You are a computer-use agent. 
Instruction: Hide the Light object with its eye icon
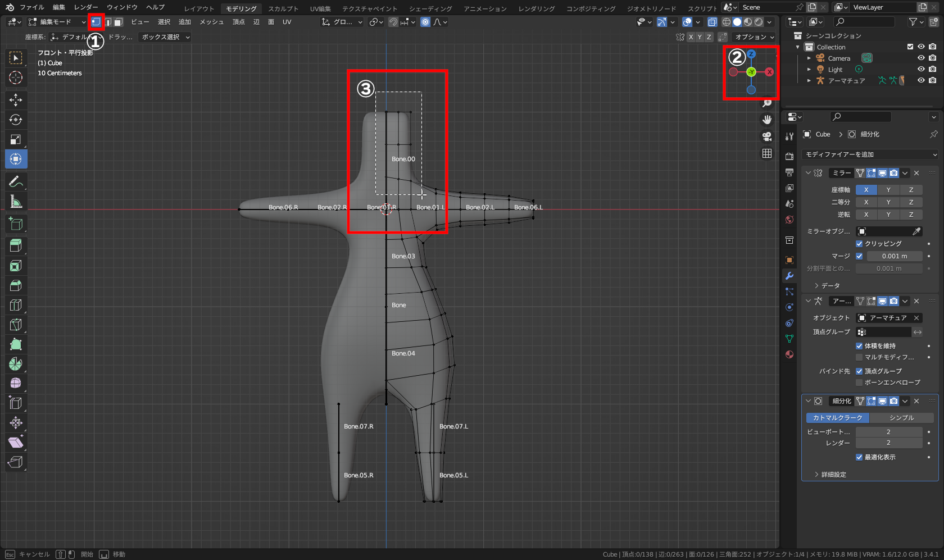click(921, 69)
